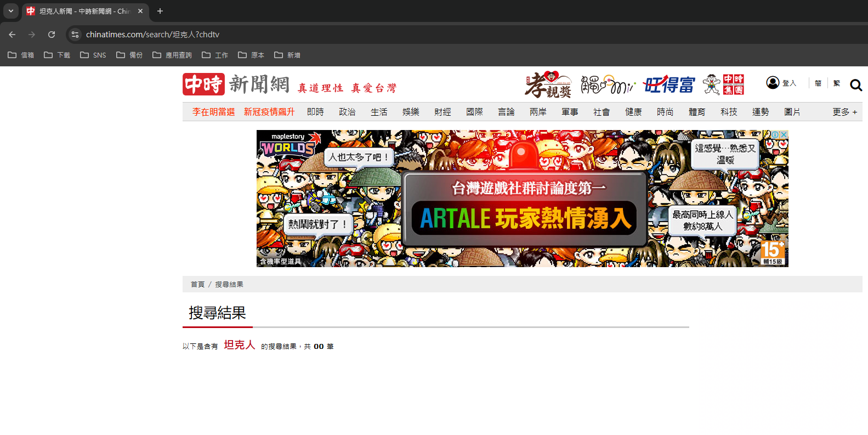The image size is (868, 435).
Task: Close the ad with the X icon
Action: click(x=784, y=134)
